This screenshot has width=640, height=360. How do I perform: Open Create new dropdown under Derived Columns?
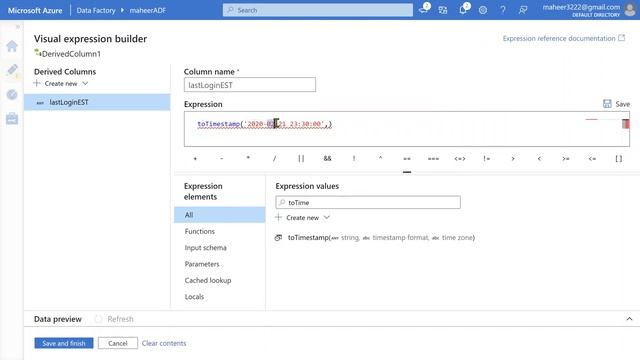(61, 83)
